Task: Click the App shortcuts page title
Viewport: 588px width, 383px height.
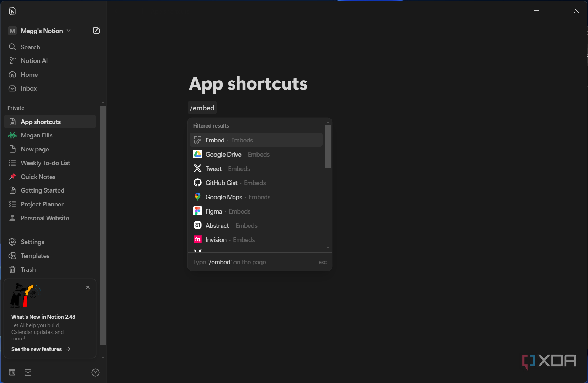Action: pyautogui.click(x=248, y=84)
